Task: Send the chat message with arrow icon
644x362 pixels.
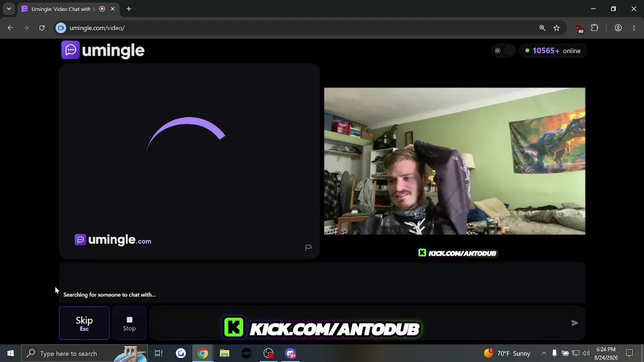Action: [x=575, y=323]
